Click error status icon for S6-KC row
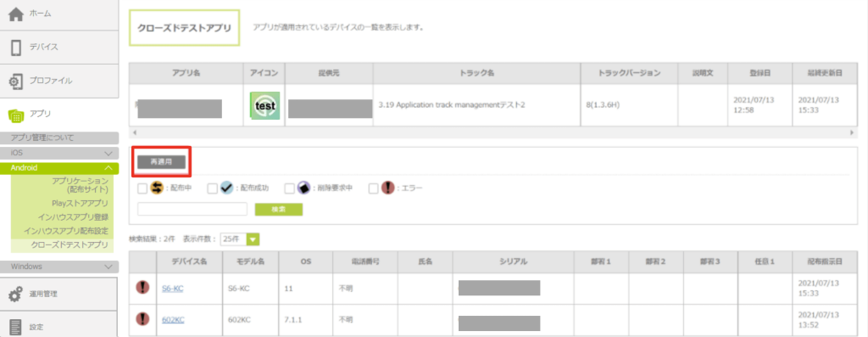This screenshot has height=337, width=868. pos(142,287)
